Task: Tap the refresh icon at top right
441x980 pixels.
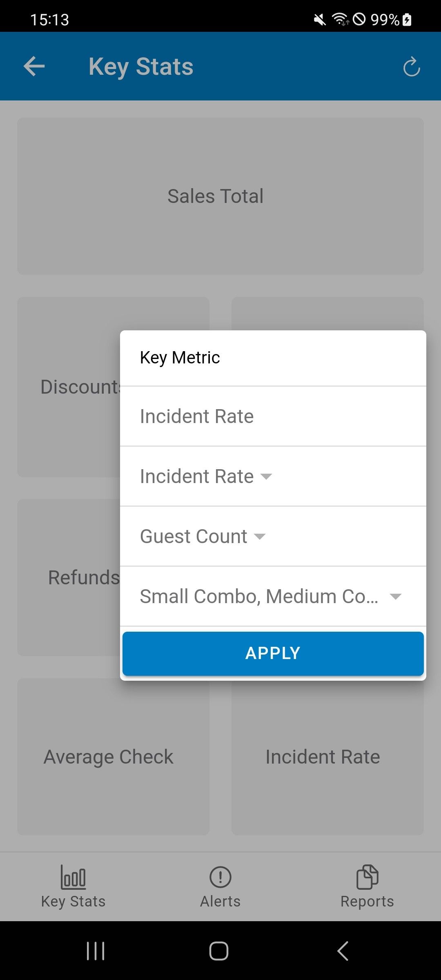Action: coord(412,67)
